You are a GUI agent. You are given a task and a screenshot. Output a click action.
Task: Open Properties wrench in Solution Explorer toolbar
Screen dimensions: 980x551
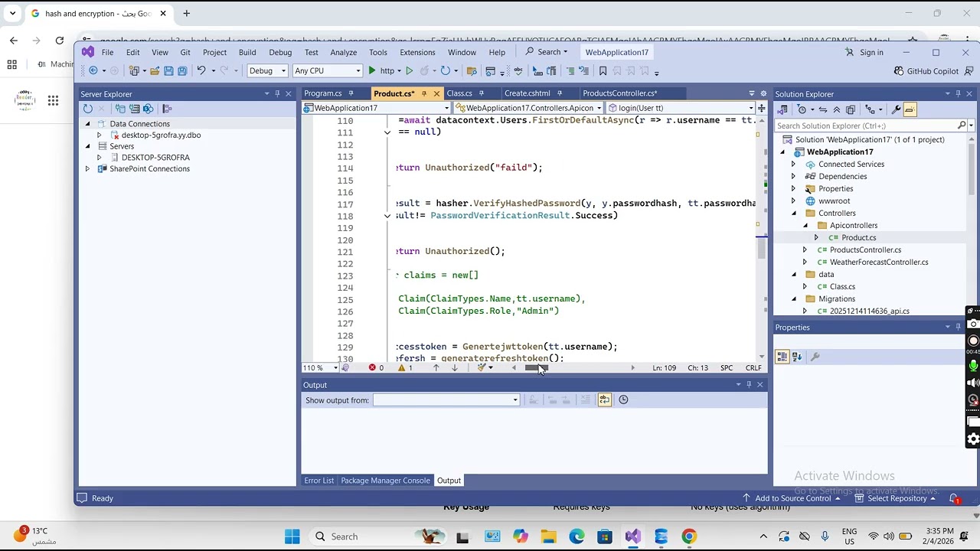pyautogui.click(x=896, y=109)
